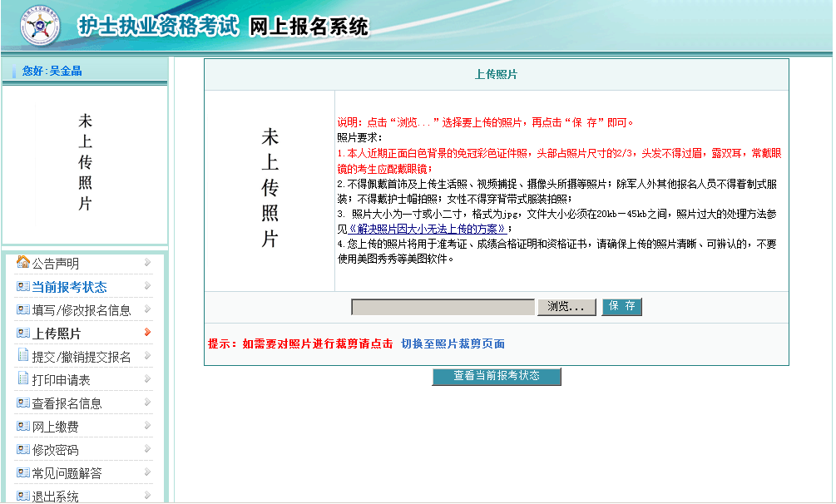Open the 常见问题解答 menu item
The width and height of the screenshot is (836, 504).
click(67, 473)
